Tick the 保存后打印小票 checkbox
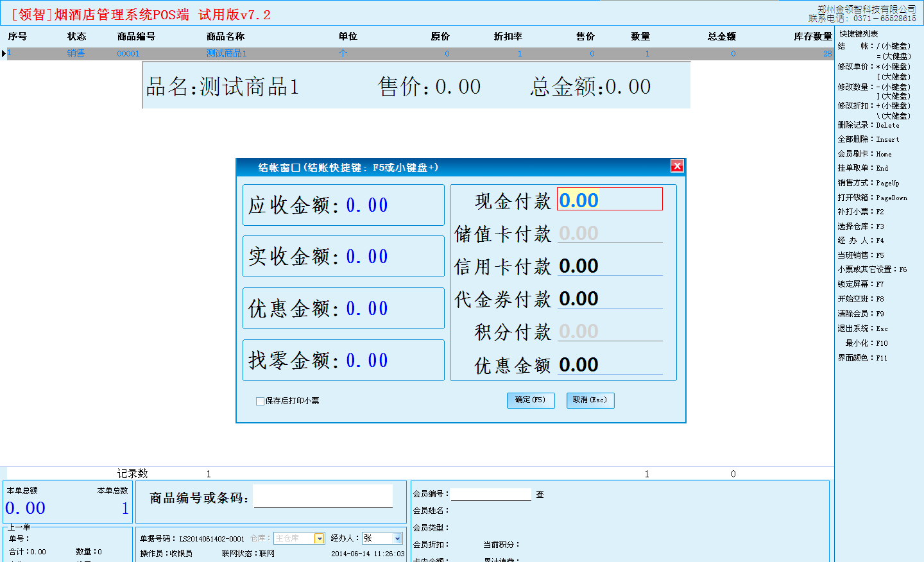The width and height of the screenshot is (924, 562). click(260, 401)
